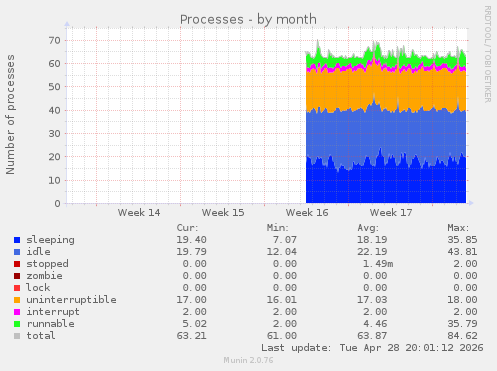Click the 'Avg:' column header

[x=368, y=228]
